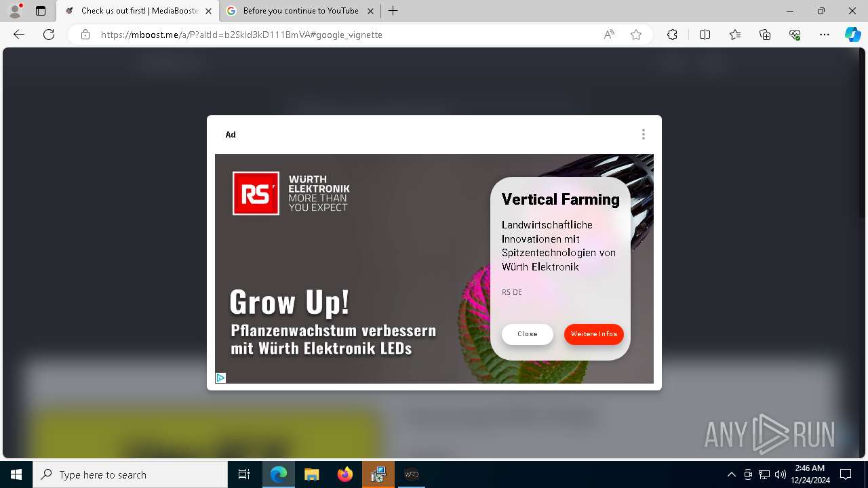Activate Read aloud icon in address bar
Image resolution: width=868 pixels, height=488 pixels.
tap(609, 35)
